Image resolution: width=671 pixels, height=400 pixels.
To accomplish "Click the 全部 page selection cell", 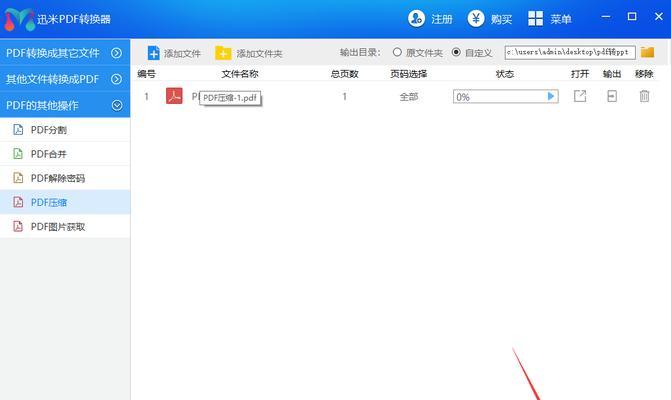I will pos(409,97).
